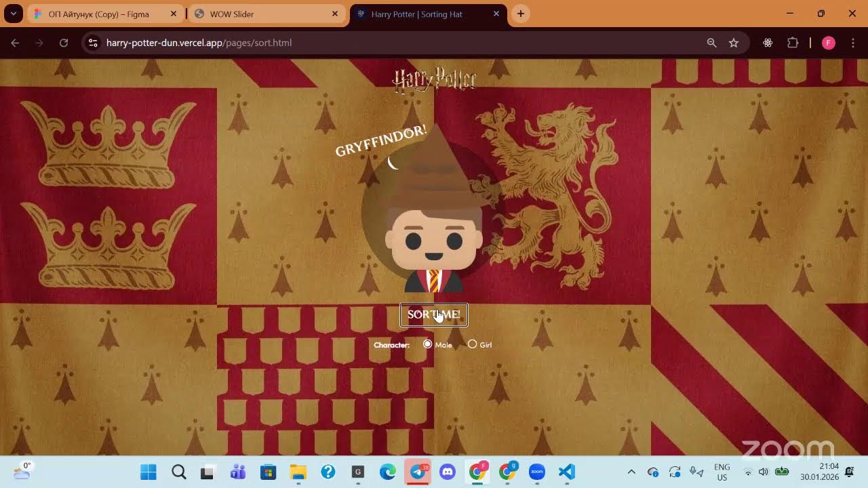Close the WOW Slider tab

335,14
